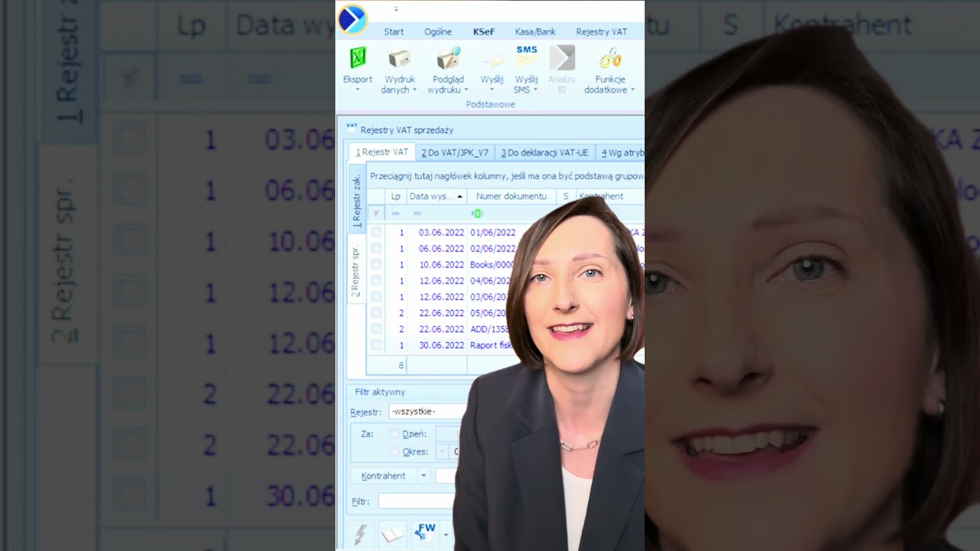Open the KSeF ribbon tab
Image resolution: width=980 pixels, height=551 pixels.
(484, 32)
